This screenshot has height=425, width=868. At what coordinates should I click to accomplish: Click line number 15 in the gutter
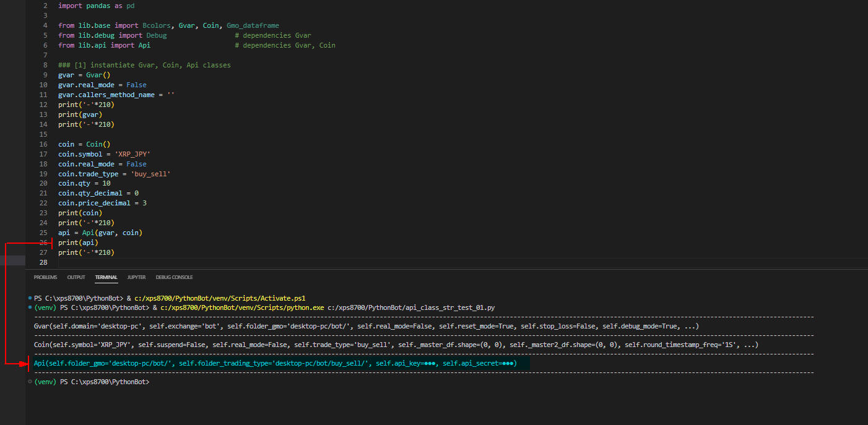[43, 134]
